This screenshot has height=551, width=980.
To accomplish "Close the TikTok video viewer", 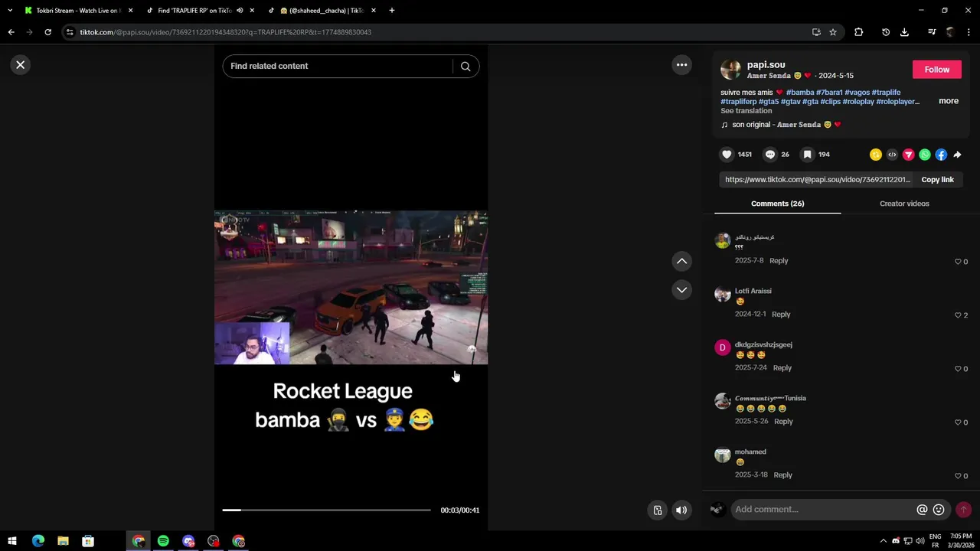I will tap(21, 65).
